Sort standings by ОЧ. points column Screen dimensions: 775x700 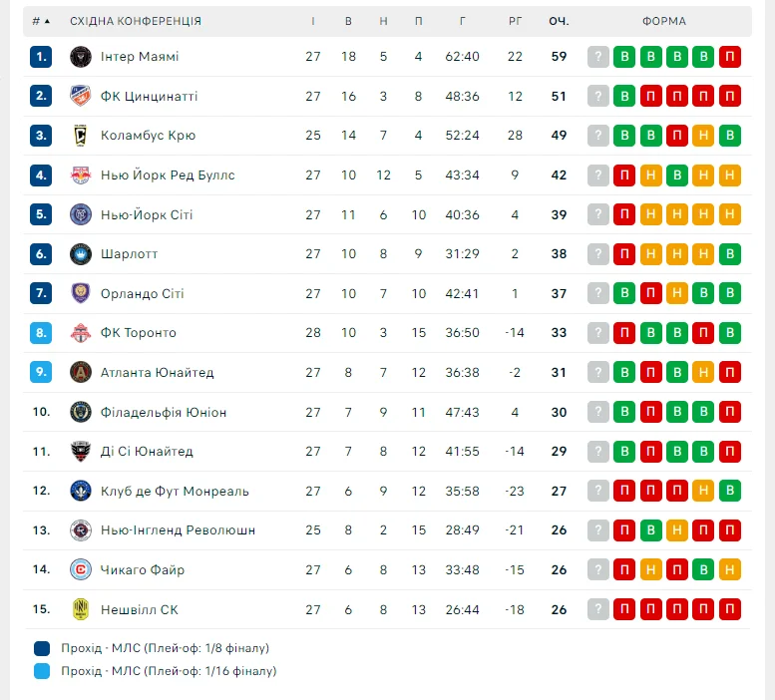click(559, 21)
